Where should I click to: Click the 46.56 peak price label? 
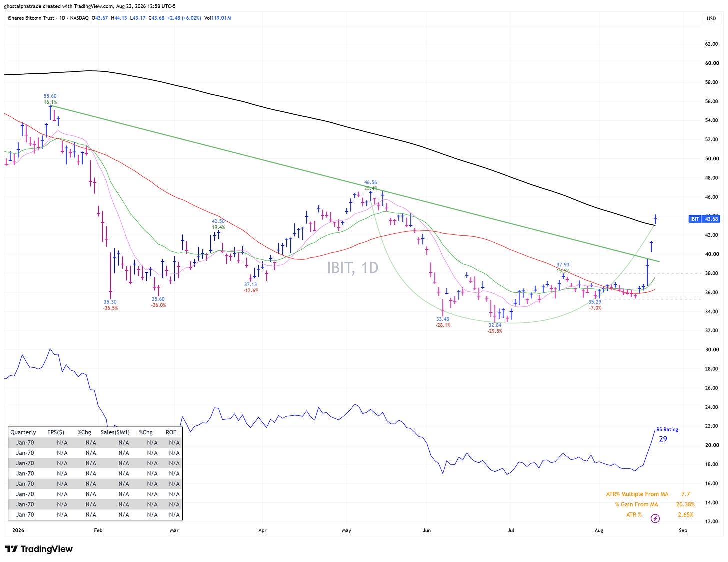click(371, 182)
